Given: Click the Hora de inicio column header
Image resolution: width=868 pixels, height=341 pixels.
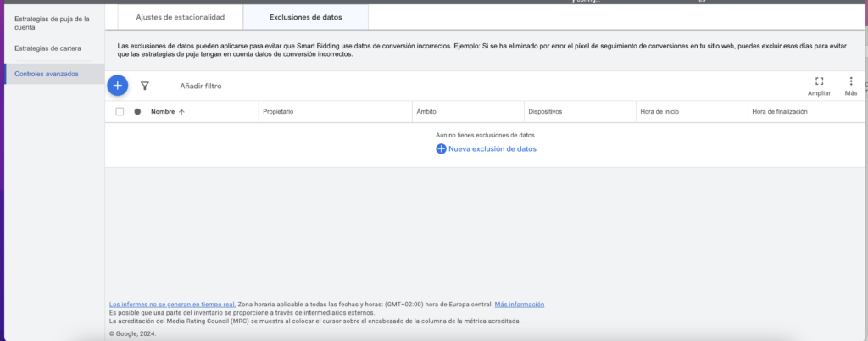Looking at the screenshot, I should pyautogui.click(x=659, y=112).
